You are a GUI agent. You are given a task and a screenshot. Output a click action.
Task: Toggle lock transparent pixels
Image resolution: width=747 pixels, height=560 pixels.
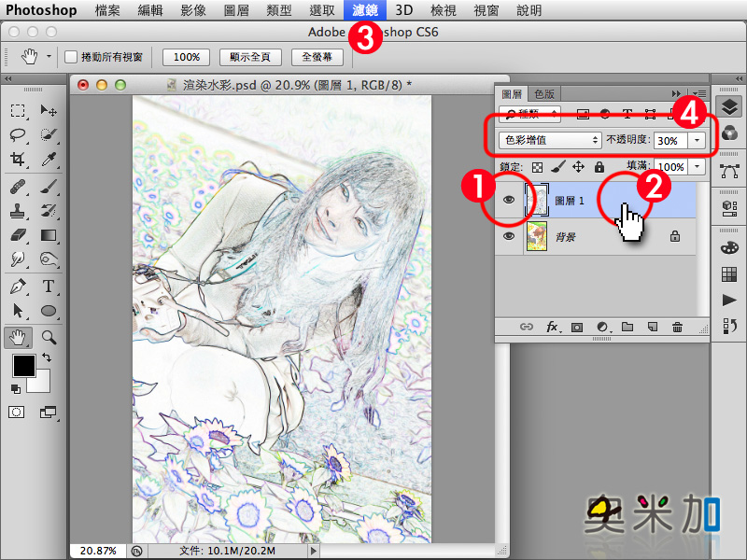tap(538, 167)
